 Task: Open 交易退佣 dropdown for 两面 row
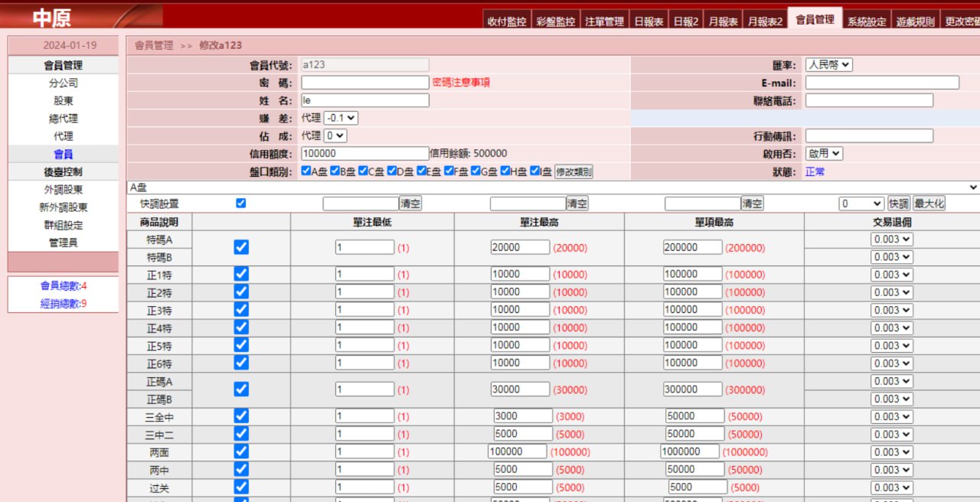(892, 452)
